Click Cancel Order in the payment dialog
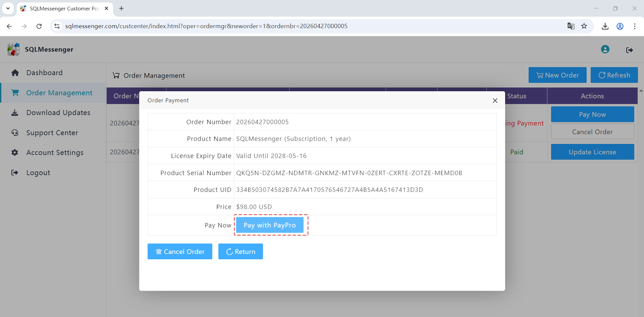Viewport: 644px width, 317px height. pyautogui.click(x=180, y=252)
